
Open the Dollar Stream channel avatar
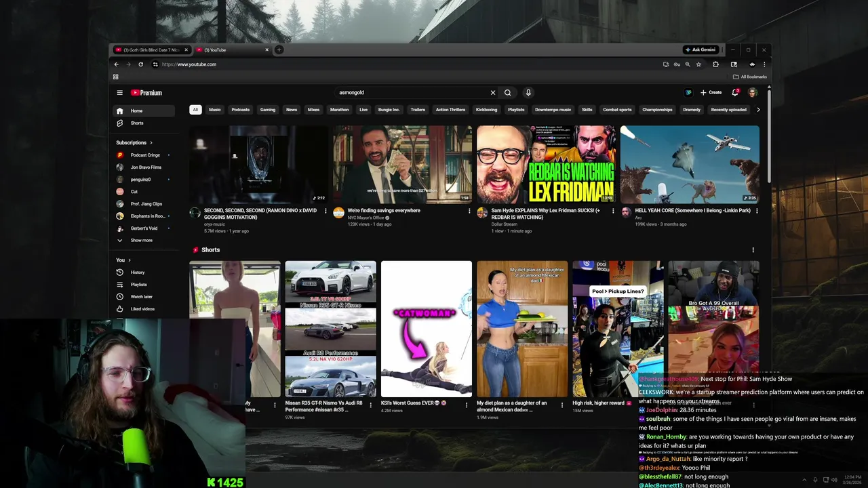[x=482, y=213]
